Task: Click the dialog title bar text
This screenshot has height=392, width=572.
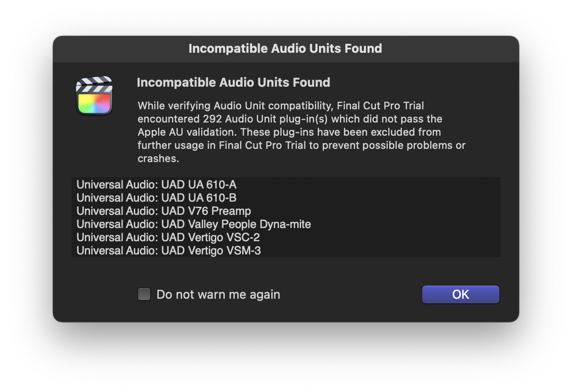Action: tap(285, 49)
